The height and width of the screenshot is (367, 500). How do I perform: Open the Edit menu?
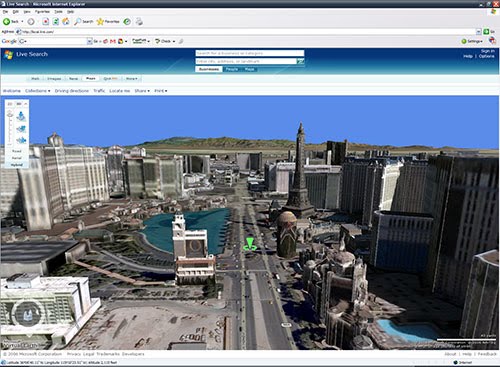tap(16, 12)
